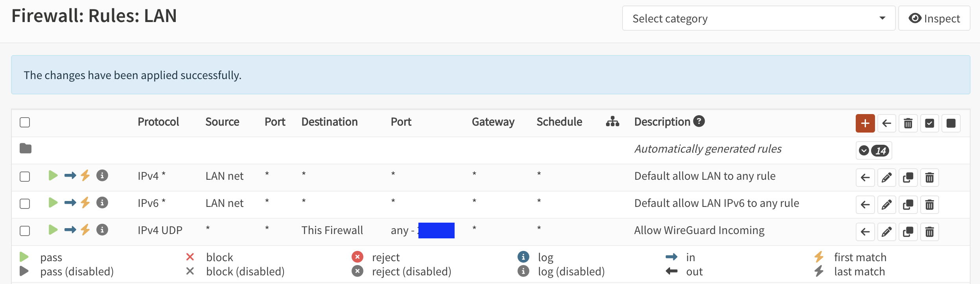Toggle the green pass icon on IPv4 LAN rule
This screenshot has width=980, height=284.
click(x=53, y=175)
